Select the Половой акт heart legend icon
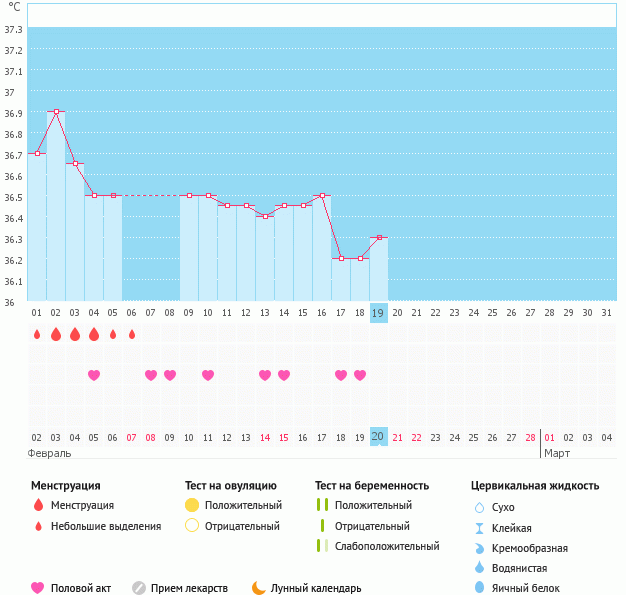 coord(38,588)
